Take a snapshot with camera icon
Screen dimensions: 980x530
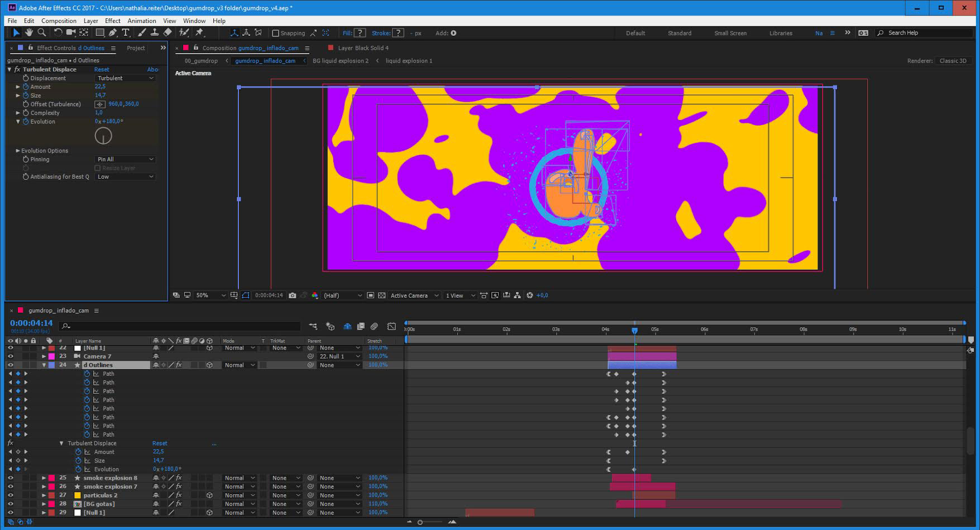pyautogui.click(x=293, y=295)
